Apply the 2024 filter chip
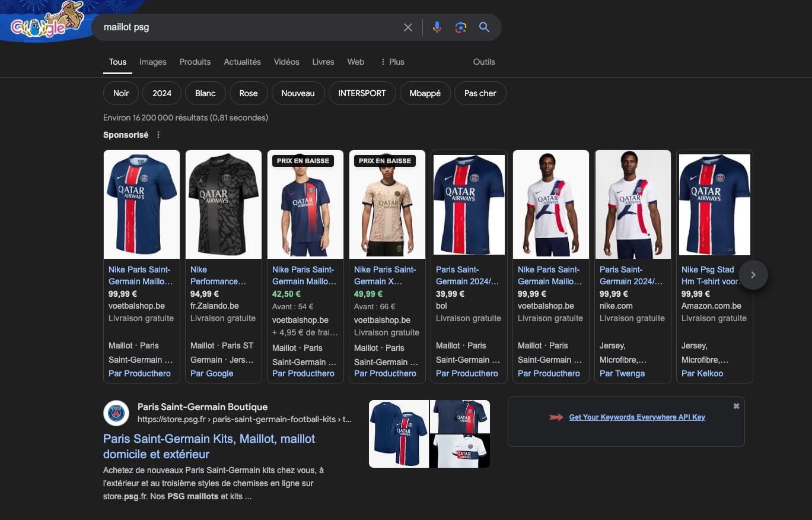This screenshot has height=520, width=812. (162, 93)
